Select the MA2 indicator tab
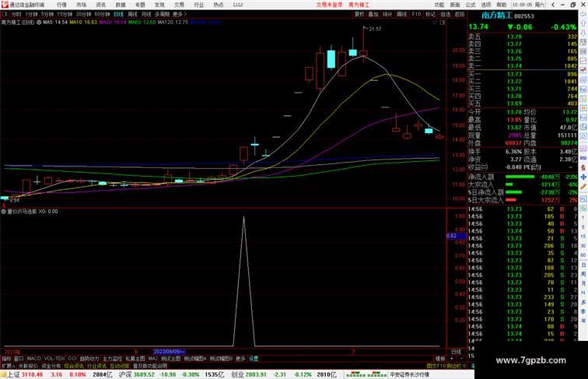This screenshot has width=588, height=379. [152, 359]
